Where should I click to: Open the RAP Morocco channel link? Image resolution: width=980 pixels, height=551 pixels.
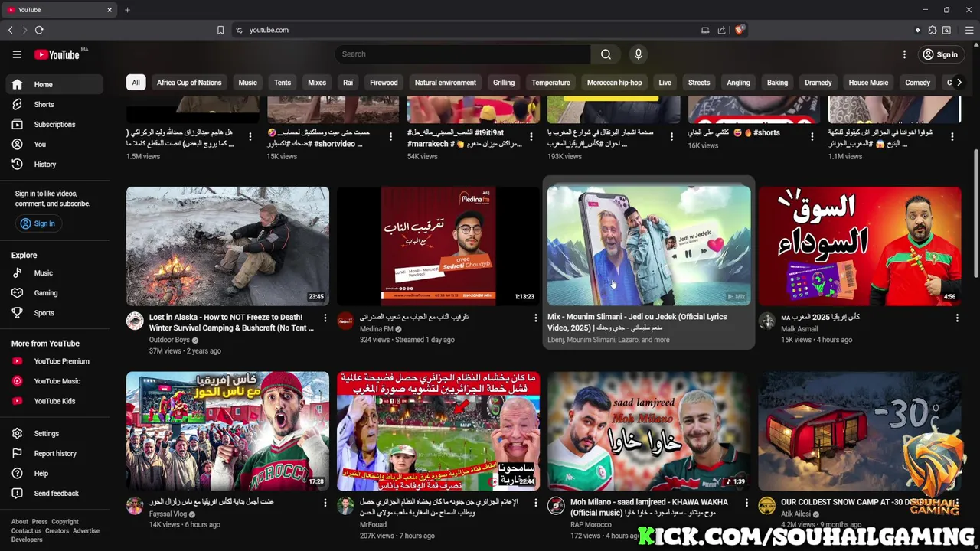(591, 525)
